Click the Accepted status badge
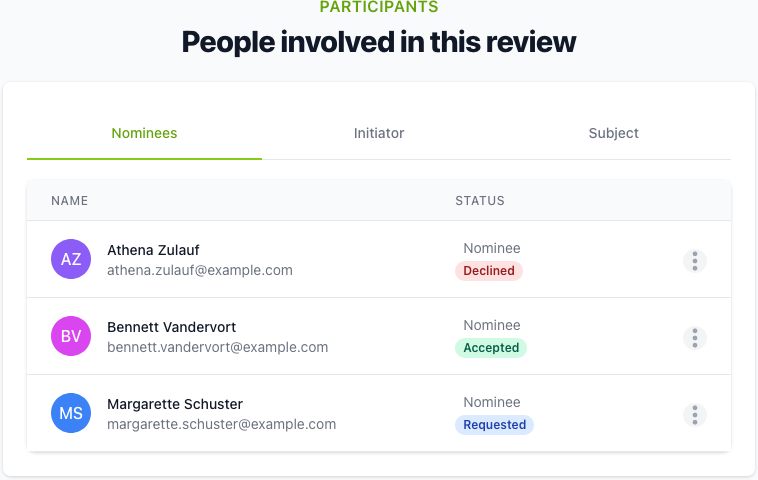The height and width of the screenshot is (480, 758). pyautogui.click(x=491, y=348)
